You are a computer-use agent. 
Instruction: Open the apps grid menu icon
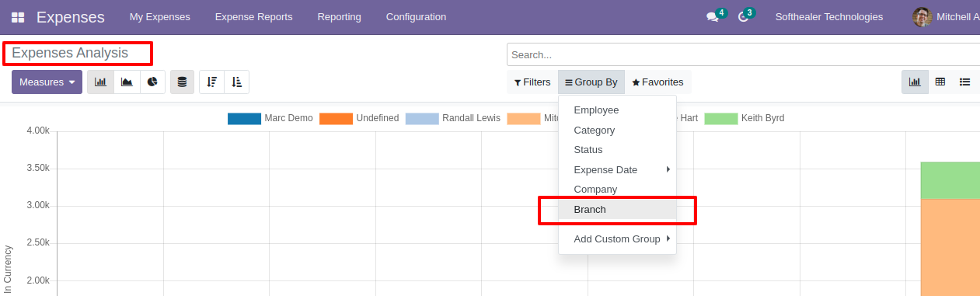pyautogui.click(x=17, y=17)
